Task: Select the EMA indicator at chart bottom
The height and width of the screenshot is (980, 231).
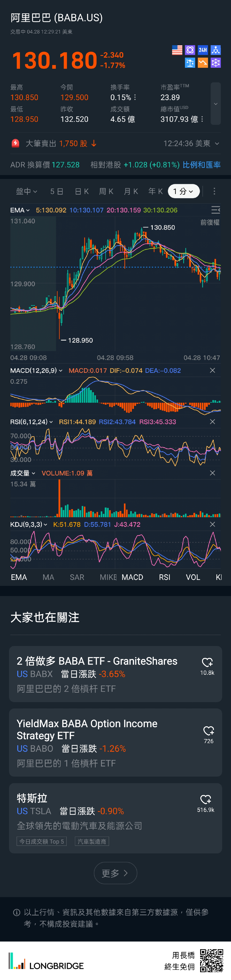Action: click(19, 577)
